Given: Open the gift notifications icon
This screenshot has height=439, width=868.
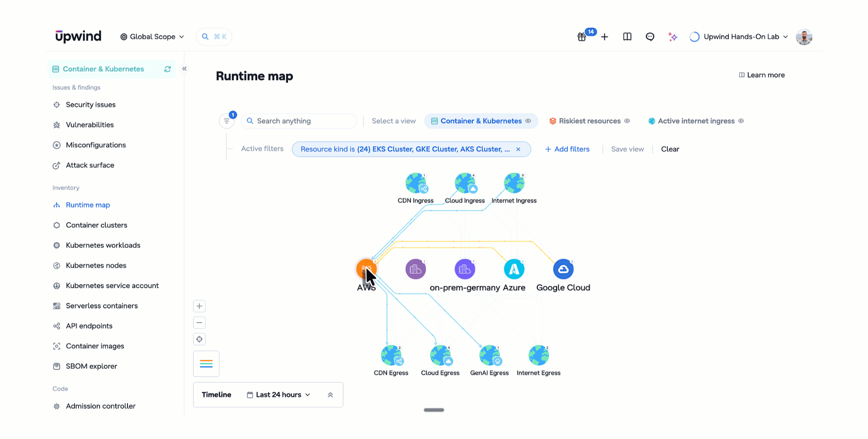Looking at the screenshot, I should click(x=582, y=37).
